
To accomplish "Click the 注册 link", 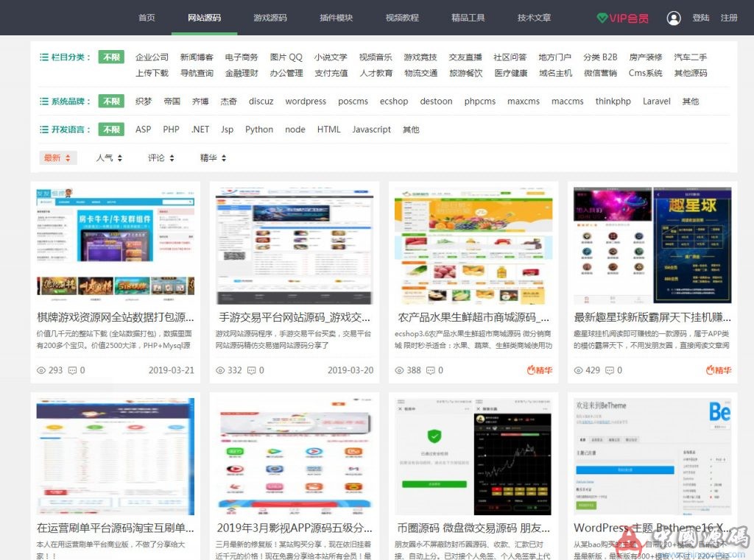I will 728,18.
